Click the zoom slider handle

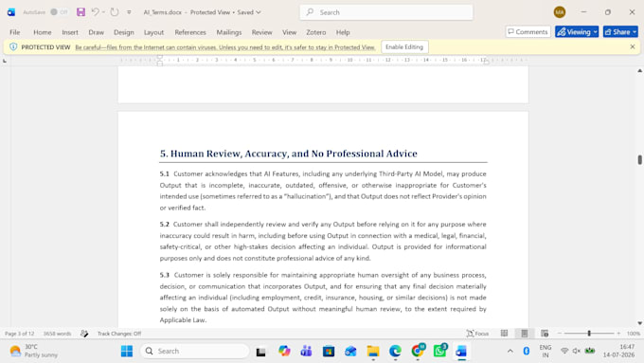(589, 334)
